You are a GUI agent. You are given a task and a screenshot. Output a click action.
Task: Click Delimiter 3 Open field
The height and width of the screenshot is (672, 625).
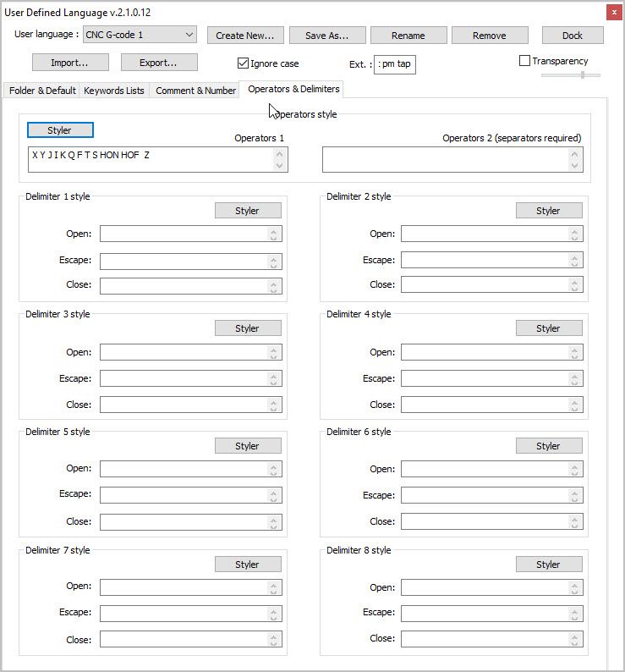tap(190, 352)
